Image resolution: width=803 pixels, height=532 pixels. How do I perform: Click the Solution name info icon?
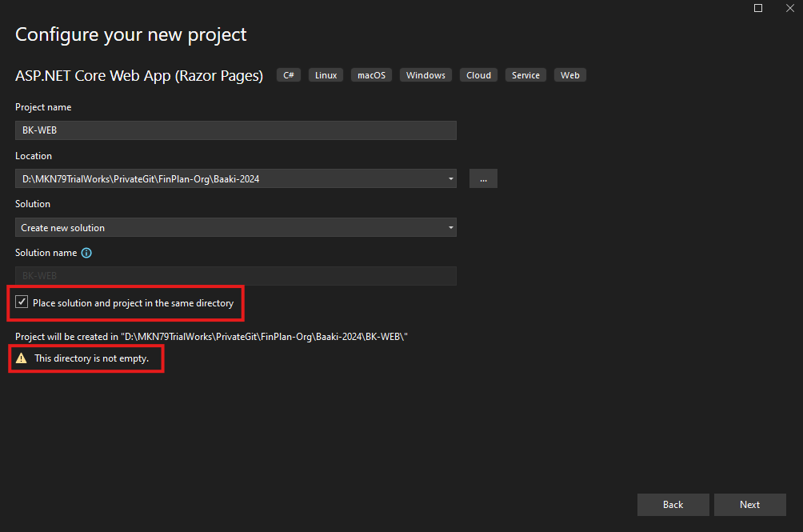(86, 253)
